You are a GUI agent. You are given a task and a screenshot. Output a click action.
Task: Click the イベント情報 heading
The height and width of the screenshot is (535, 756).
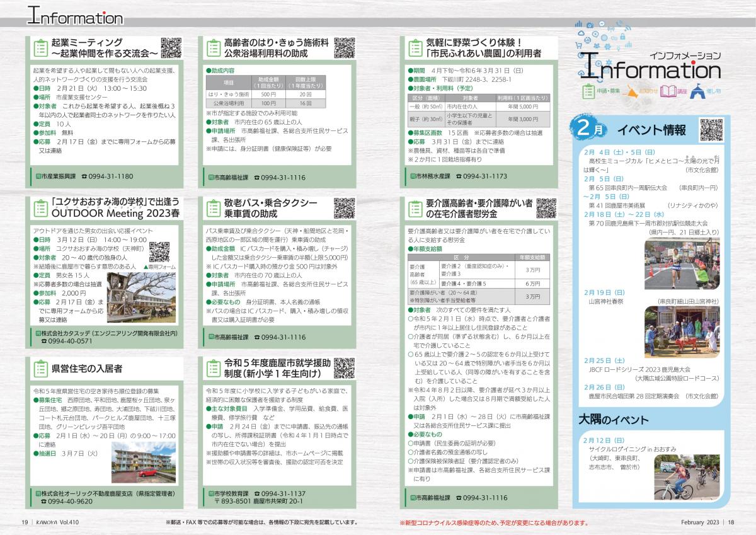point(651,130)
